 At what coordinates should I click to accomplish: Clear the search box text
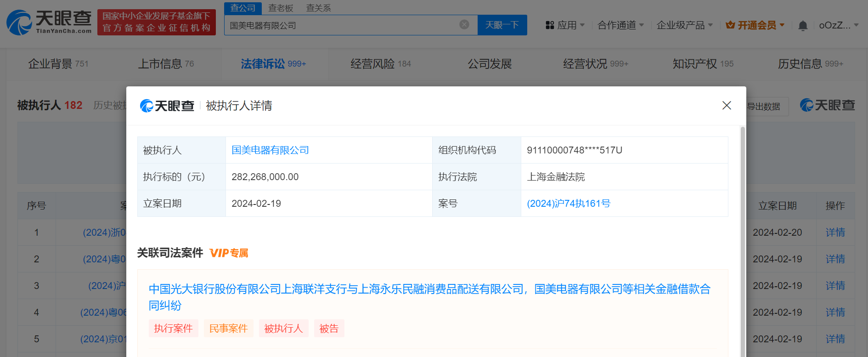click(x=464, y=24)
